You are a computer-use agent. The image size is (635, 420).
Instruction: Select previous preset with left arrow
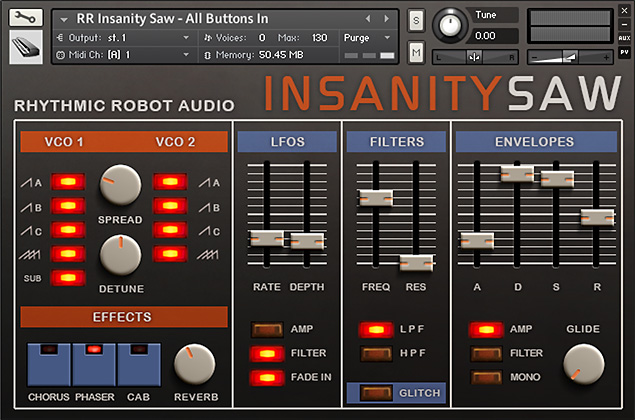[x=368, y=19]
